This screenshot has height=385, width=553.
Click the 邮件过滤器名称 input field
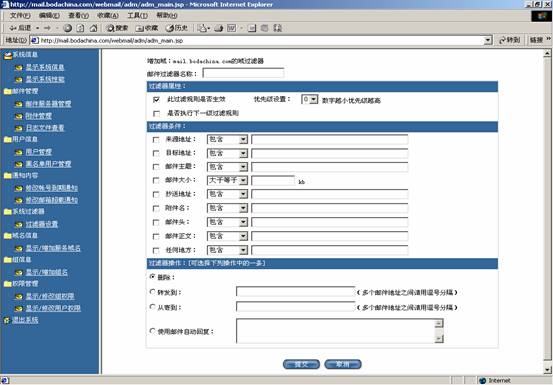[x=243, y=73]
